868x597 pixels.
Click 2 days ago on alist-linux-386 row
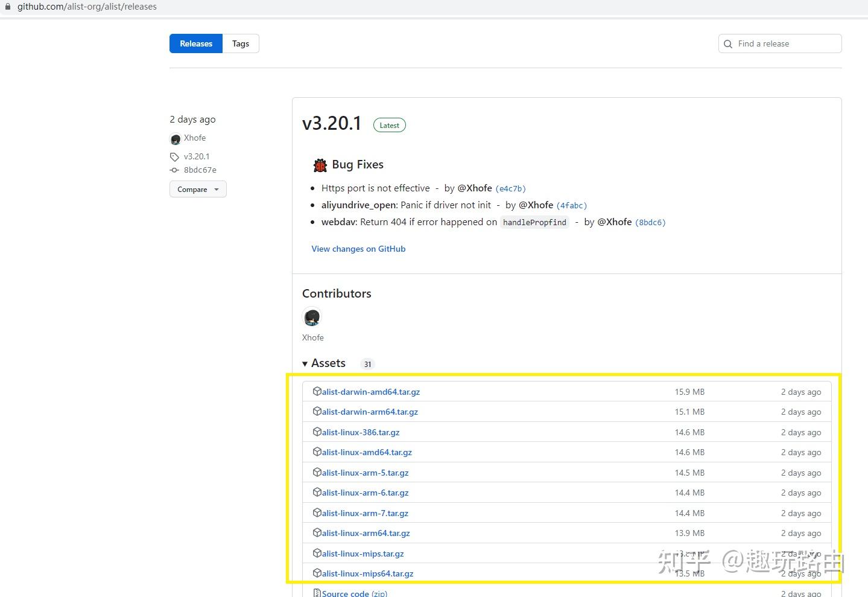pyautogui.click(x=801, y=432)
